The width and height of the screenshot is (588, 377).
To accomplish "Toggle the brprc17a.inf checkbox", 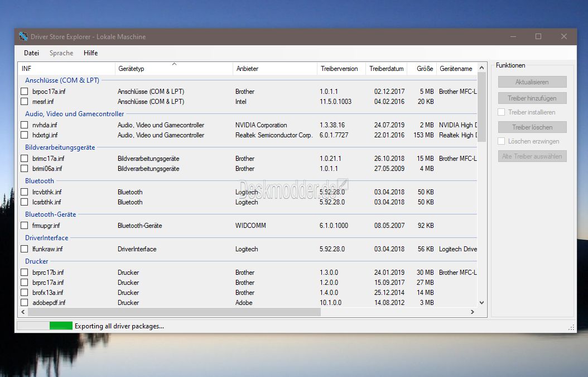I will tap(25, 283).
